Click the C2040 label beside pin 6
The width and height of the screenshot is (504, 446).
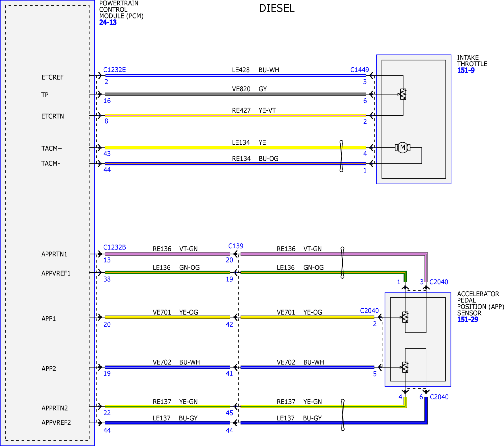coord(439,397)
